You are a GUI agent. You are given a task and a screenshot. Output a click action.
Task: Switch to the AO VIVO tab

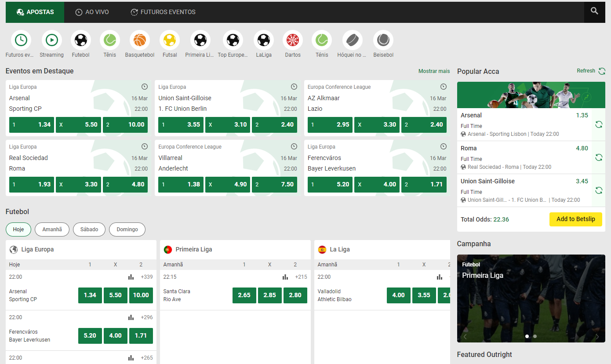coord(92,12)
